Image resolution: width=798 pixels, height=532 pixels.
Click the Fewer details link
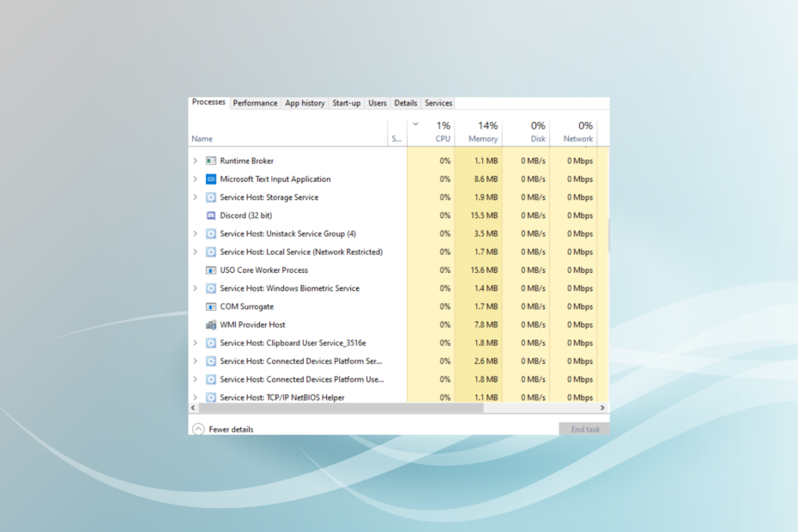(x=231, y=430)
